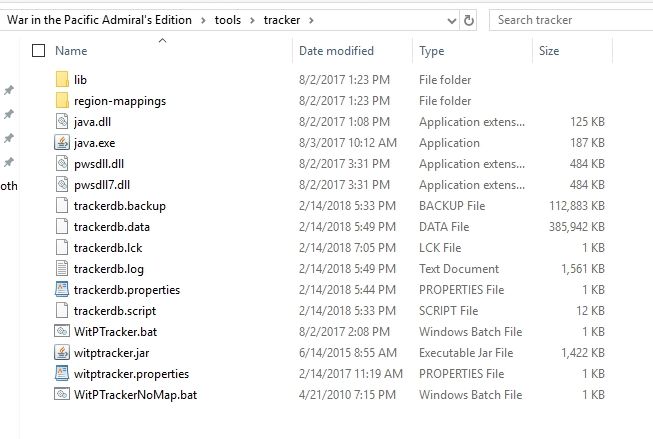The width and height of the screenshot is (653, 439).
Task: Click the region-mappings folder icon
Action: tap(62, 100)
